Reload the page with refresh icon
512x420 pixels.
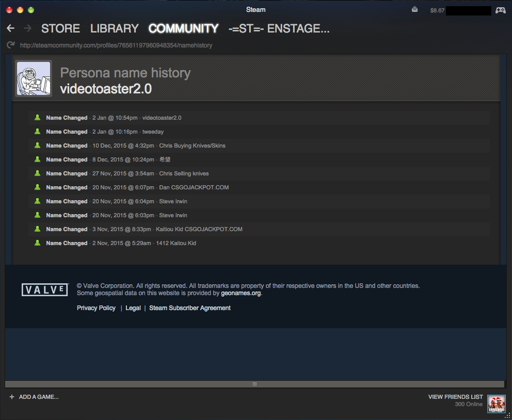(11, 45)
